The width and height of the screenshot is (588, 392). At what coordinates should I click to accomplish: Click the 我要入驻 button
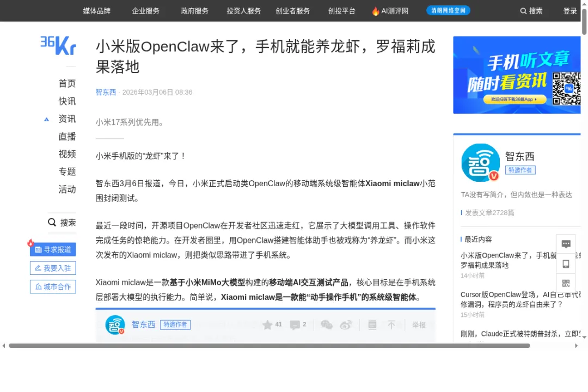53,268
